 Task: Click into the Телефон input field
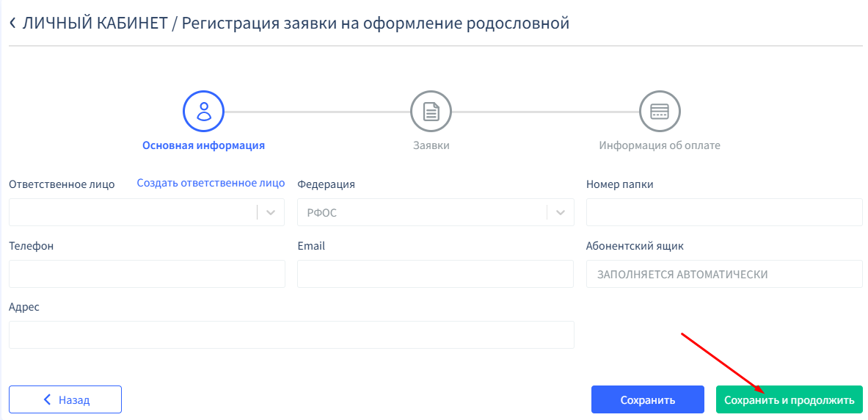click(147, 274)
